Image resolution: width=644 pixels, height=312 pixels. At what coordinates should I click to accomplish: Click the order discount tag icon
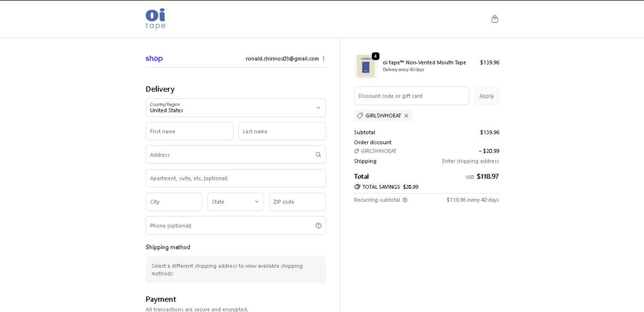point(356,151)
